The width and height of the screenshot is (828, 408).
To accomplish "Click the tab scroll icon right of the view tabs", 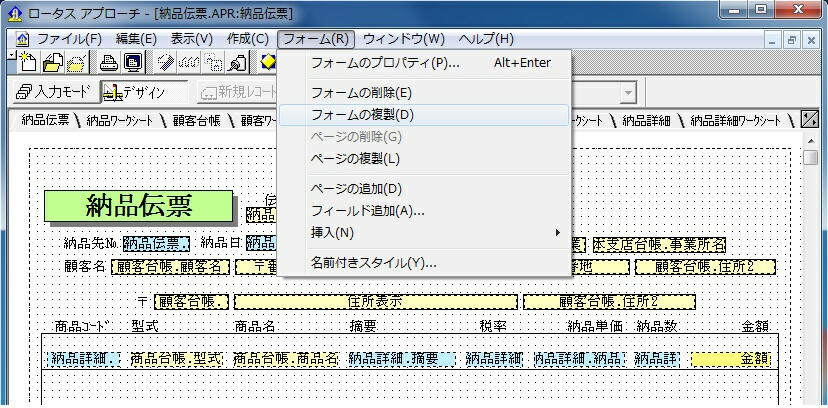I will (x=809, y=120).
